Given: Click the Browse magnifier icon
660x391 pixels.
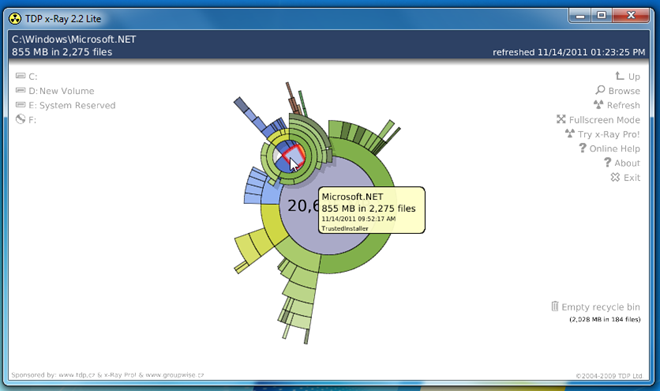Looking at the screenshot, I should click(x=600, y=90).
